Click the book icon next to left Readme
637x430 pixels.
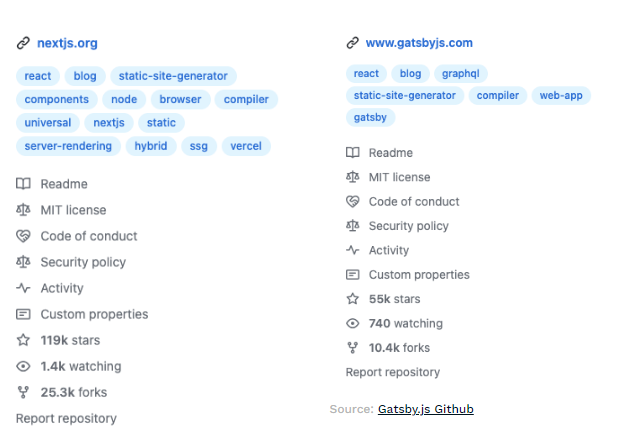23,184
